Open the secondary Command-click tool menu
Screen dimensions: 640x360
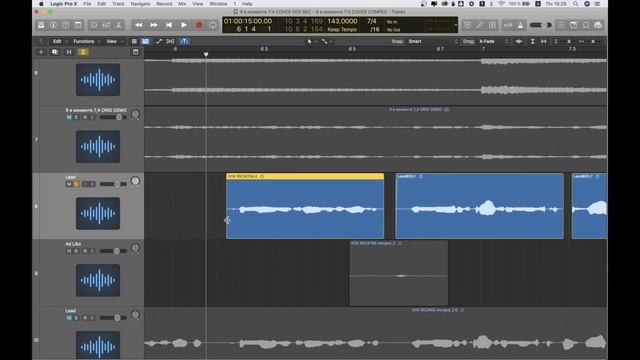326,41
